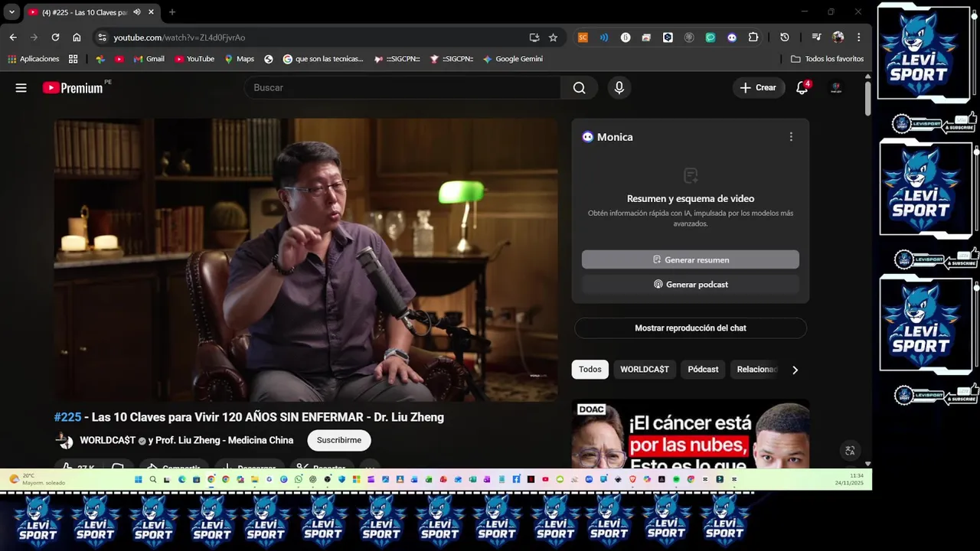Click Generar podcast button
This screenshot has height=551, width=980.
(x=691, y=285)
